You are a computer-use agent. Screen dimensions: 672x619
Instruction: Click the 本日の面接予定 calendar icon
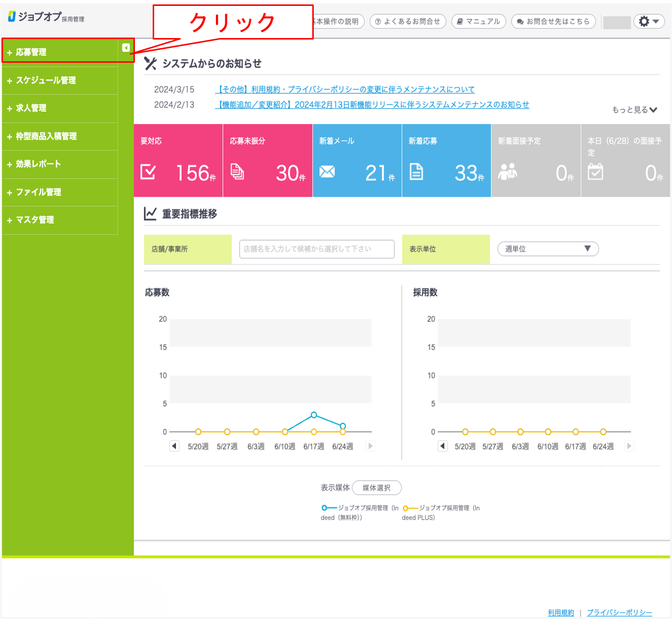(x=596, y=173)
